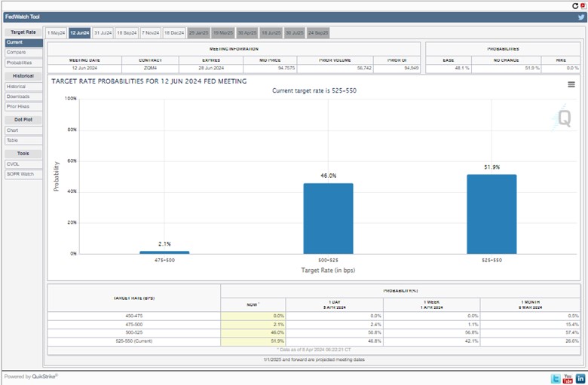Open Dot Plot Chart button
Viewport: 588px width, 385px height.
[x=23, y=130]
